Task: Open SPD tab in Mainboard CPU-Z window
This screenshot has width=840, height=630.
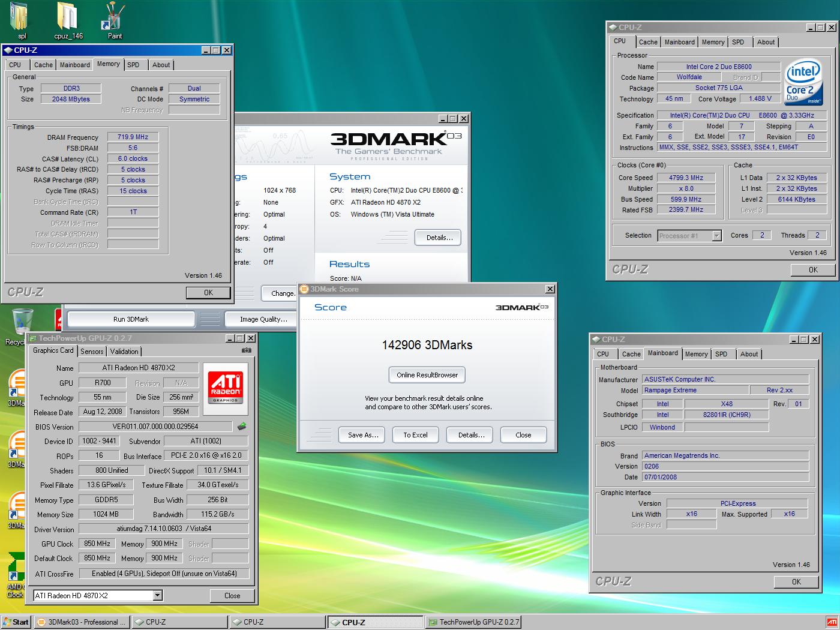Action: click(x=721, y=354)
